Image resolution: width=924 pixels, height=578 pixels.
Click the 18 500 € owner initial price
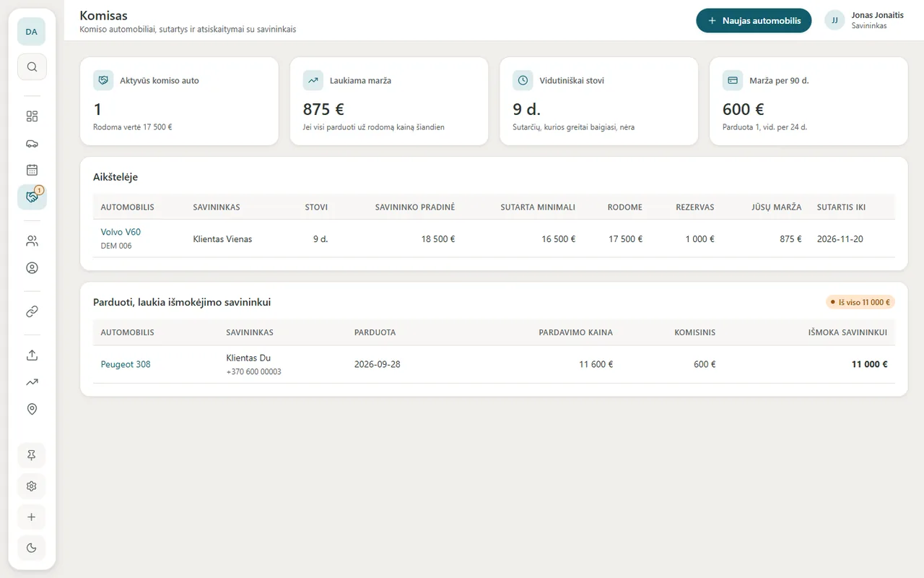point(438,239)
